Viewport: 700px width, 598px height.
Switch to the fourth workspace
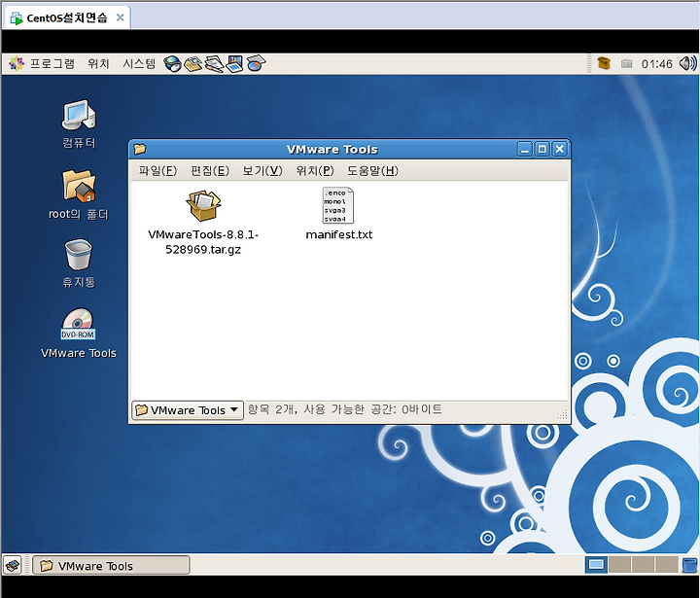pyautogui.click(x=667, y=565)
